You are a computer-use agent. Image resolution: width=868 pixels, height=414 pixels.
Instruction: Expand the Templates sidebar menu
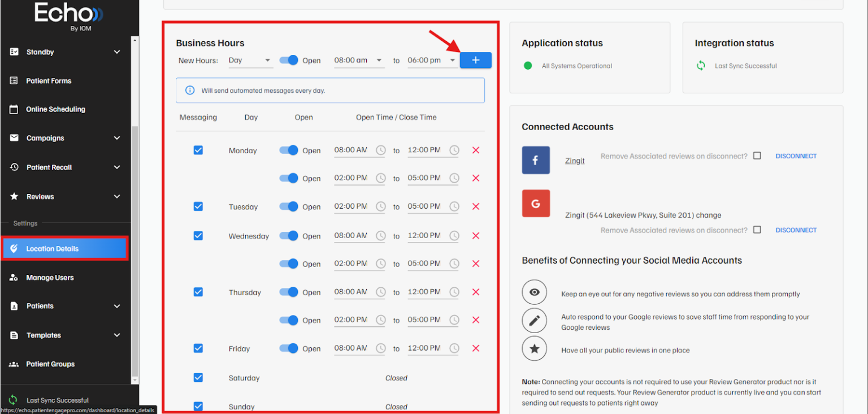pyautogui.click(x=44, y=335)
